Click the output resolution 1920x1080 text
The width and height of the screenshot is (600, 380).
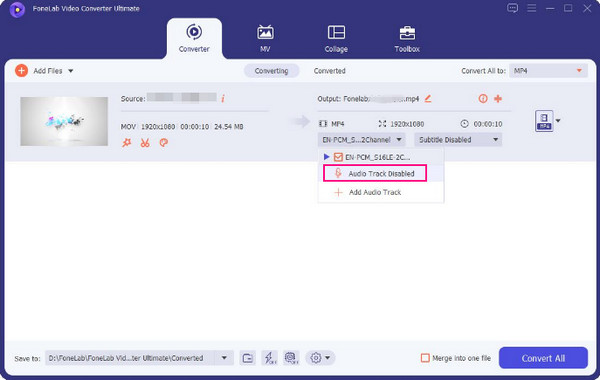click(x=407, y=124)
